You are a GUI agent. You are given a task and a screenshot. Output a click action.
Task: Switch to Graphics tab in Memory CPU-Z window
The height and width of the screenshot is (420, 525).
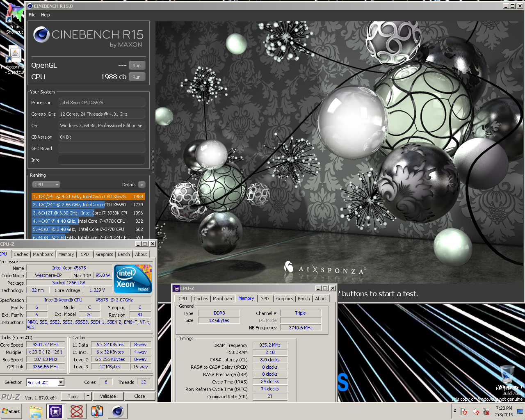click(x=285, y=299)
